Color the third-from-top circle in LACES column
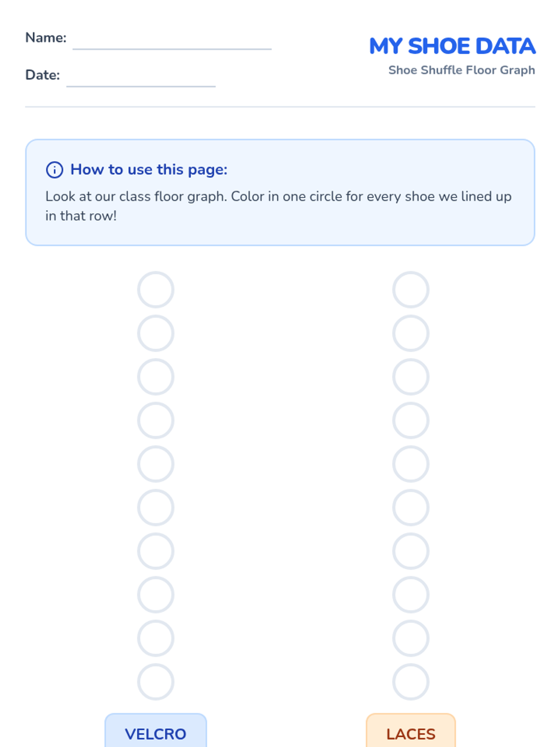The height and width of the screenshot is (747, 560). [x=411, y=377]
